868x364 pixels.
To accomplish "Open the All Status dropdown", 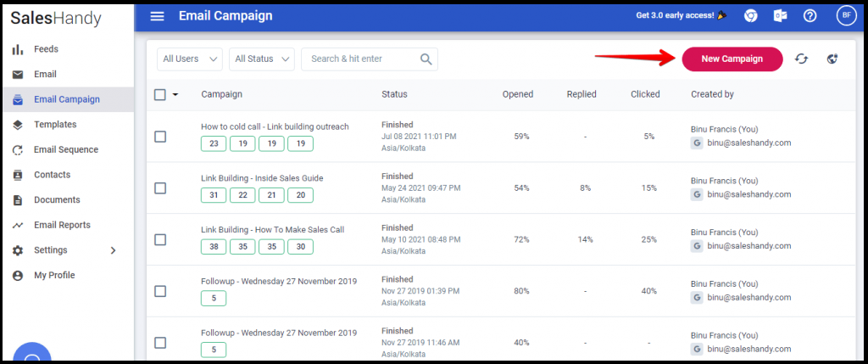I will [x=262, y=59].
